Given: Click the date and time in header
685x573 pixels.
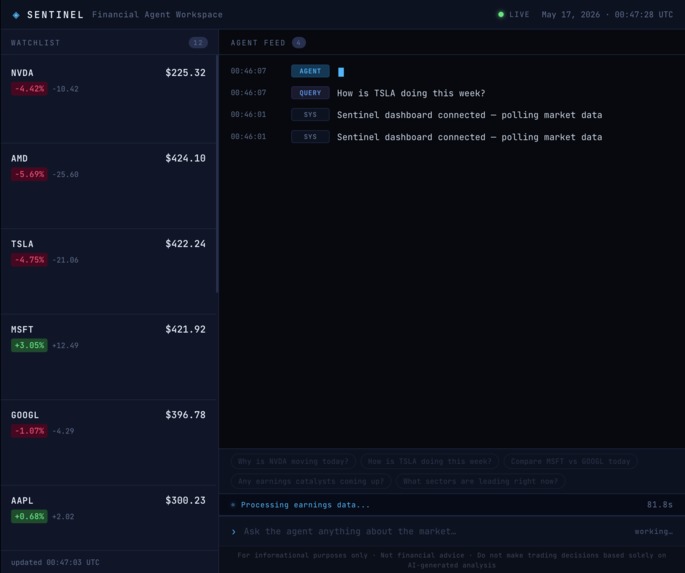Looking at the screenshot, I should [607, 15].
